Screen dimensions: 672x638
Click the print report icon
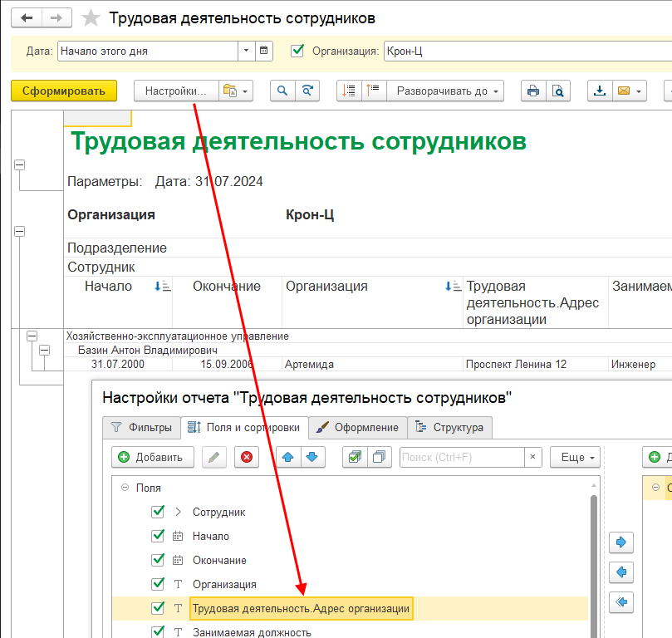pos(532,91)
